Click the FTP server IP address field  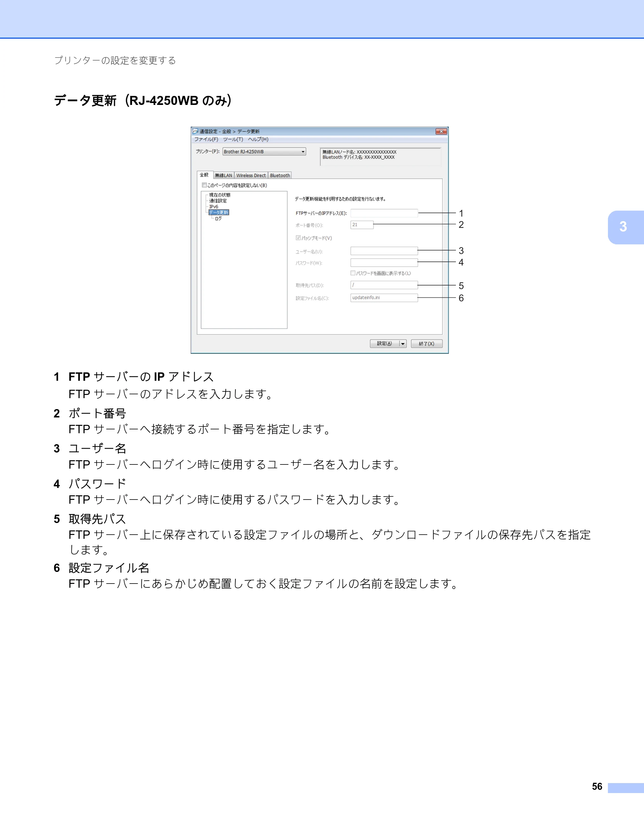384,213
